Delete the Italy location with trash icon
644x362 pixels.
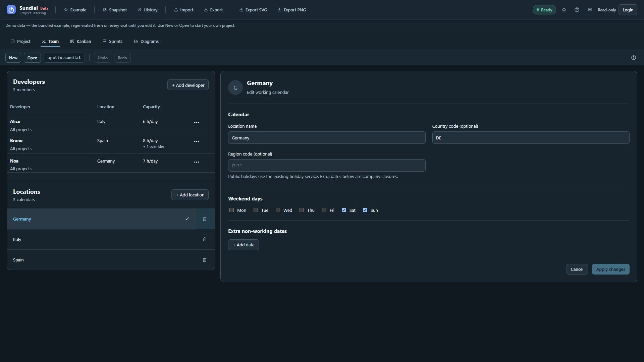(x=205, y=239)
